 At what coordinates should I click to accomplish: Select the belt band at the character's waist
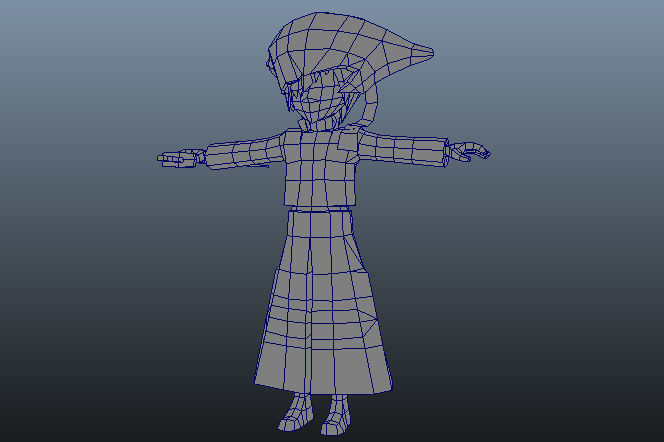(x=321, y=209)
